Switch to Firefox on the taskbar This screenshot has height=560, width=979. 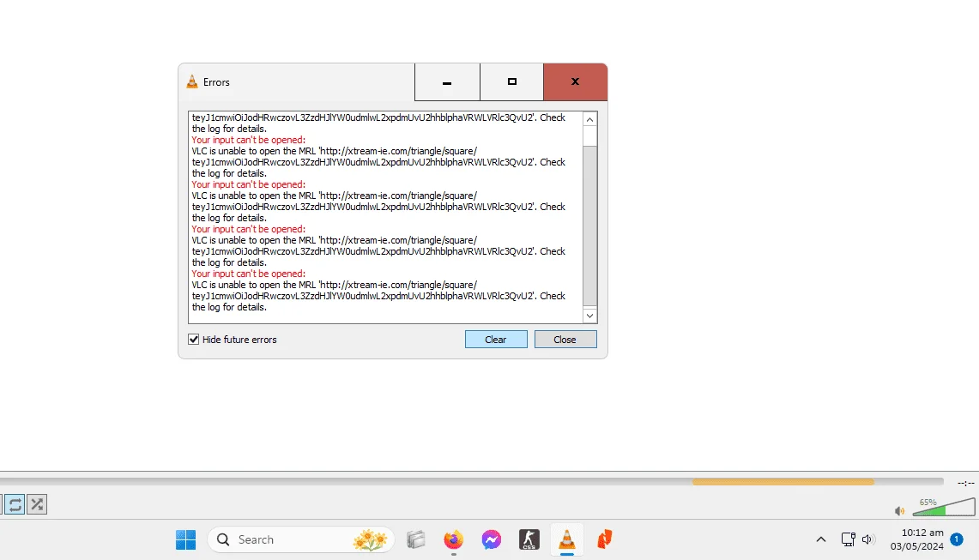tap(454, 539)
